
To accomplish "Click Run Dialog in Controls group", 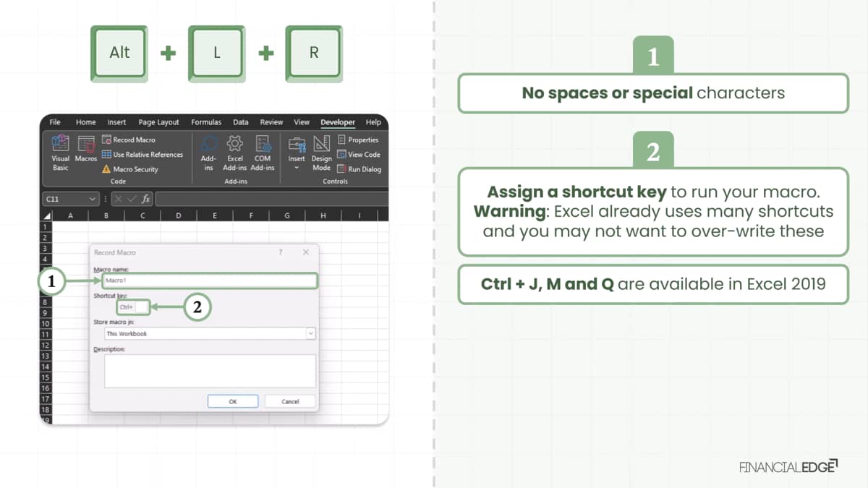I will 359,169.
